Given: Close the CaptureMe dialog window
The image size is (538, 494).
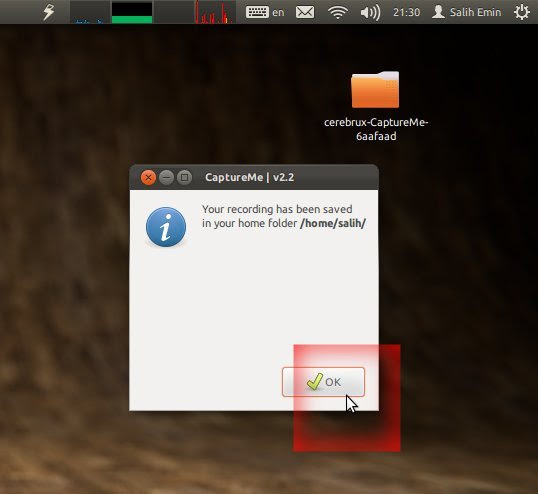Looking at the screenshot, I should 148,177.
